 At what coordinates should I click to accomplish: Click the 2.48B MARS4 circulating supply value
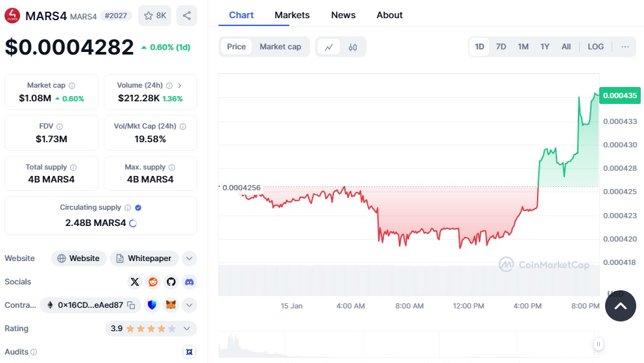[96, 223]
